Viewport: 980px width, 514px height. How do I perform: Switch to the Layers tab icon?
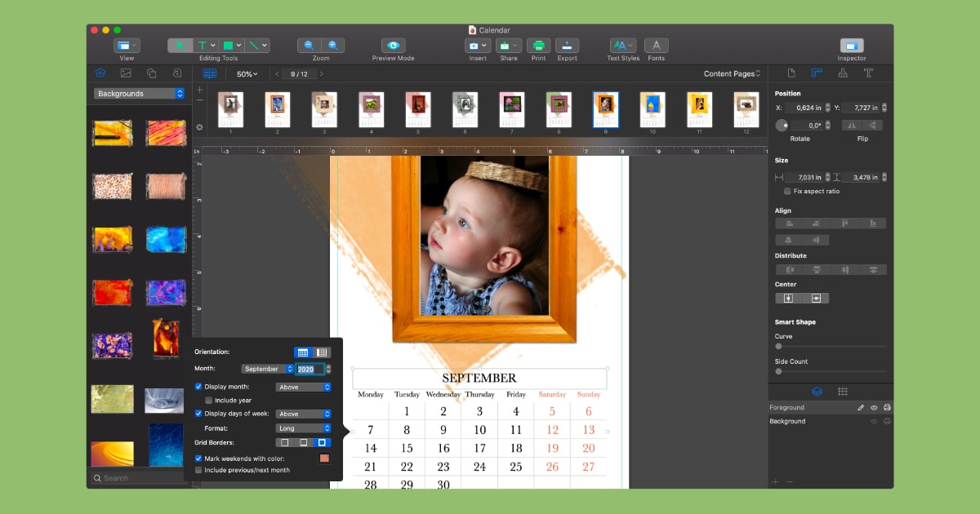click(817, 392)
